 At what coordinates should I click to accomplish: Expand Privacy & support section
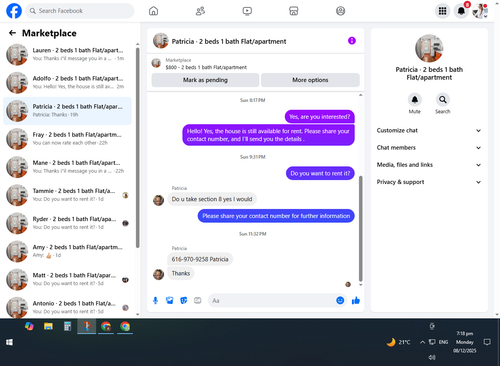(429, 182)
